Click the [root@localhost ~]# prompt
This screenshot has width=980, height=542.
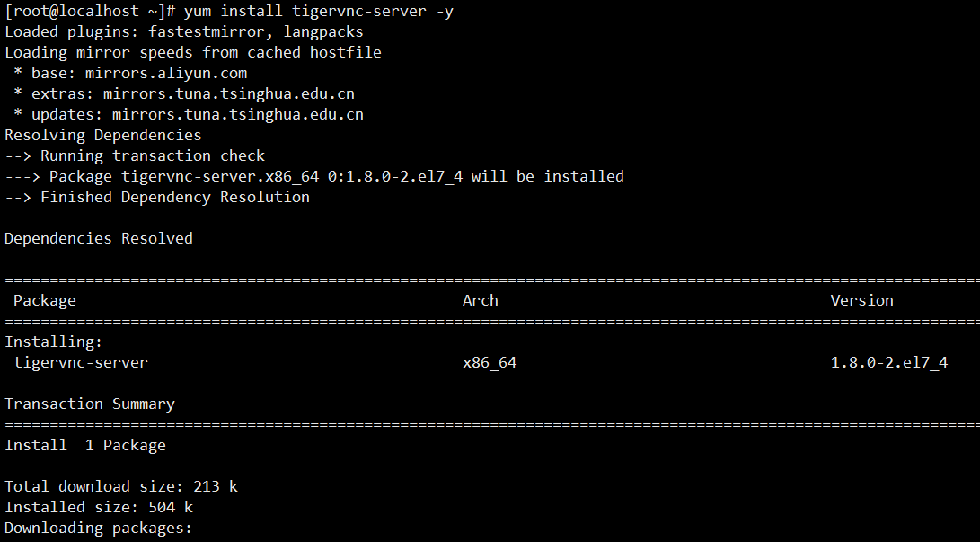90,12
